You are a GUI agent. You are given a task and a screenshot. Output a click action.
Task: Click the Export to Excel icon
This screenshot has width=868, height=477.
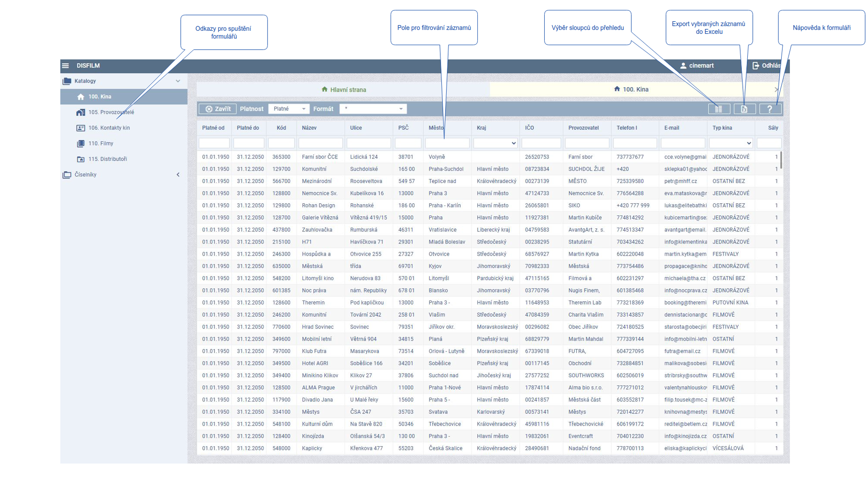[x=744, y=109]
